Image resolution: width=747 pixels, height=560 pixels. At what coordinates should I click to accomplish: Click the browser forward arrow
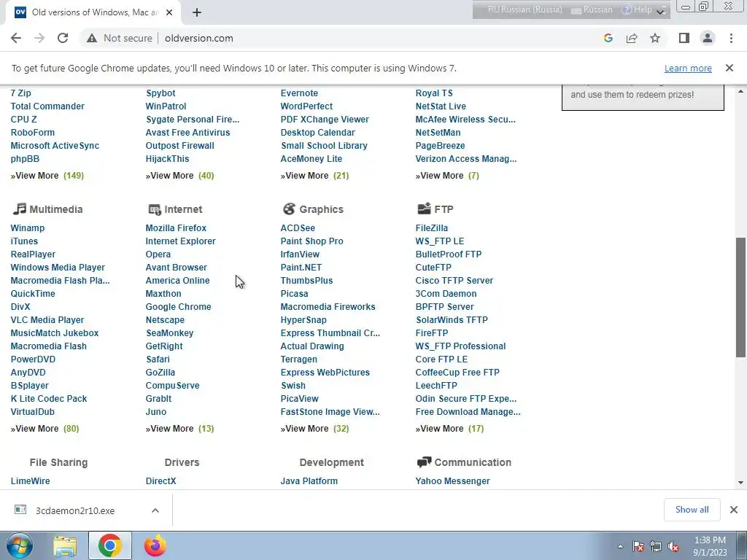39,38
